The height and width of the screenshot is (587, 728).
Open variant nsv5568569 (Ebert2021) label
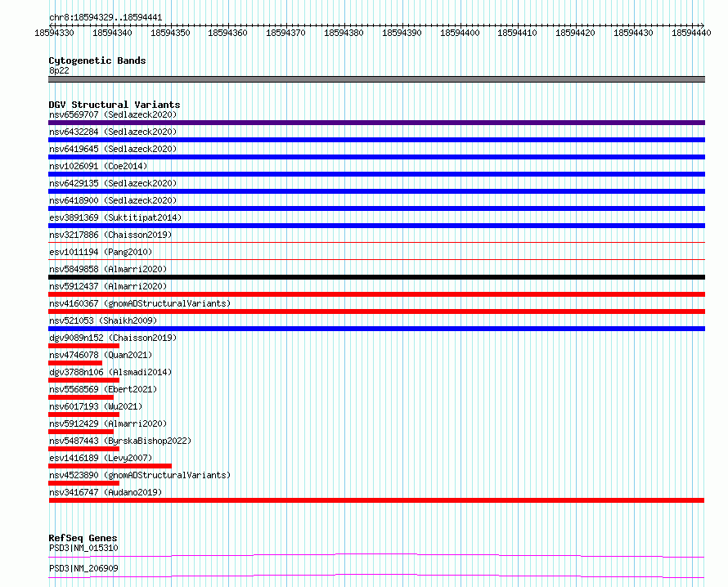[103, 389]
